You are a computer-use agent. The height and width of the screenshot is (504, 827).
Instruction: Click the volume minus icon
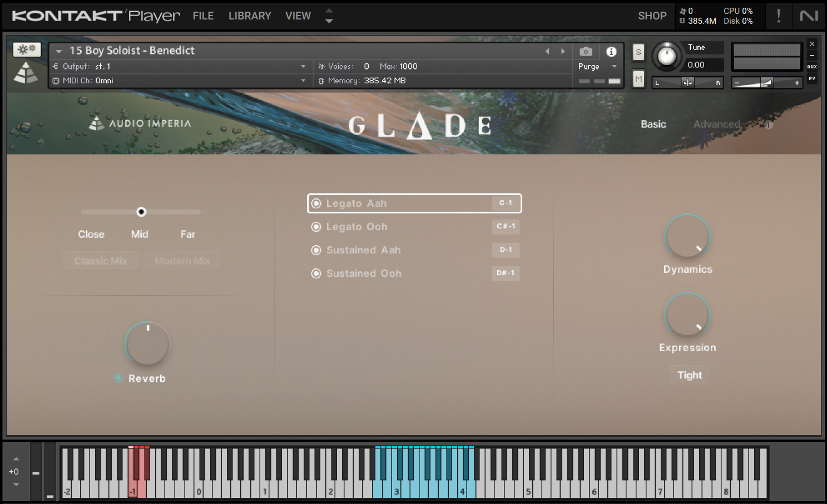tap(737, 83)
